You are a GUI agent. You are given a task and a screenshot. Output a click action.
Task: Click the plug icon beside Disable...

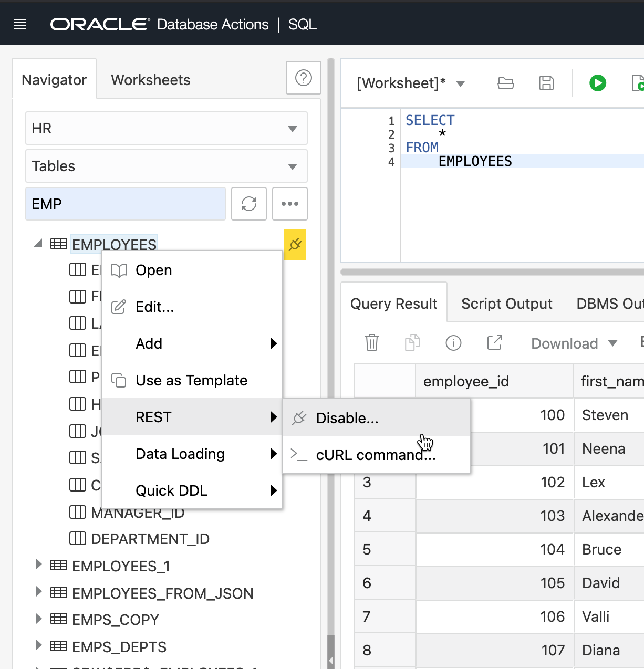[299, 418]
